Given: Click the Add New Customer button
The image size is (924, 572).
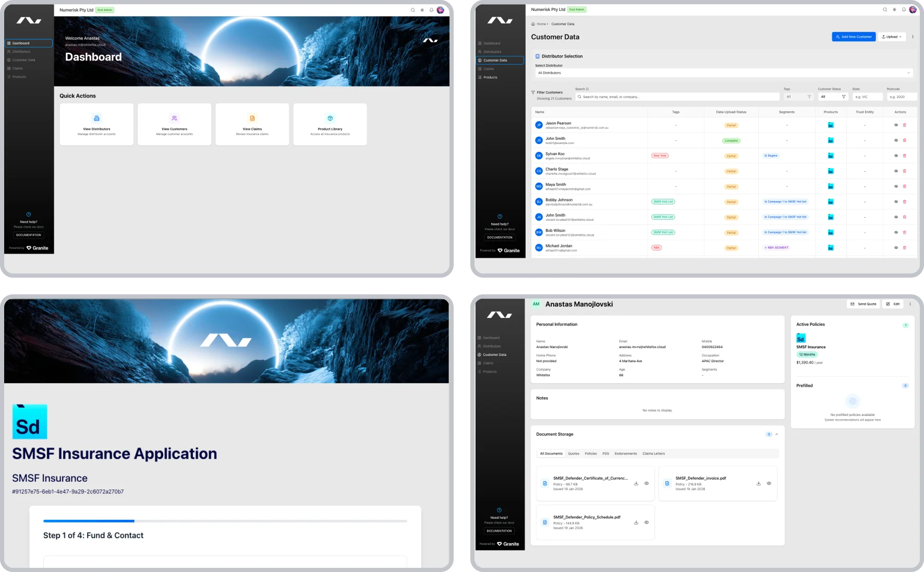Looking at the screenshot, I should pyautogui.click(x=854, y=37).
